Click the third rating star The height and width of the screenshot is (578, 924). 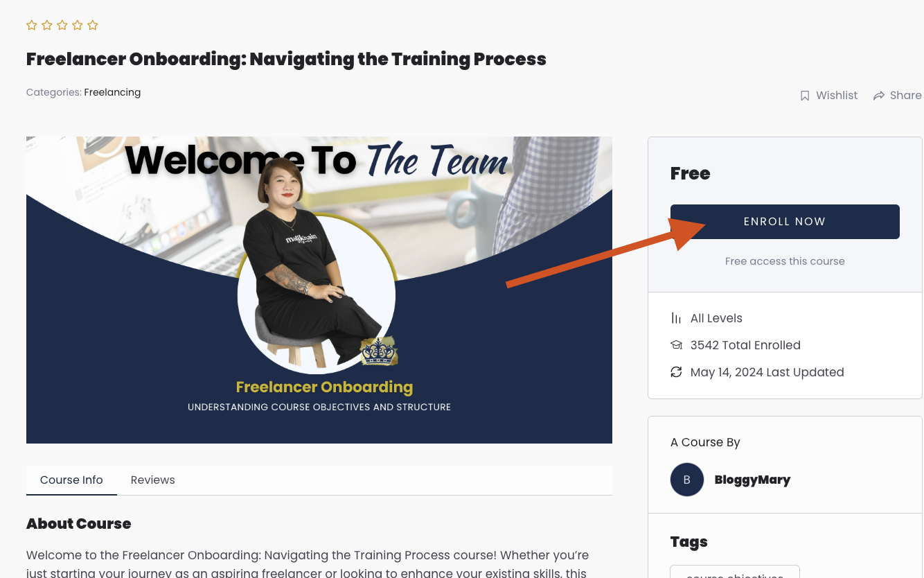click(x=62, y=26)
